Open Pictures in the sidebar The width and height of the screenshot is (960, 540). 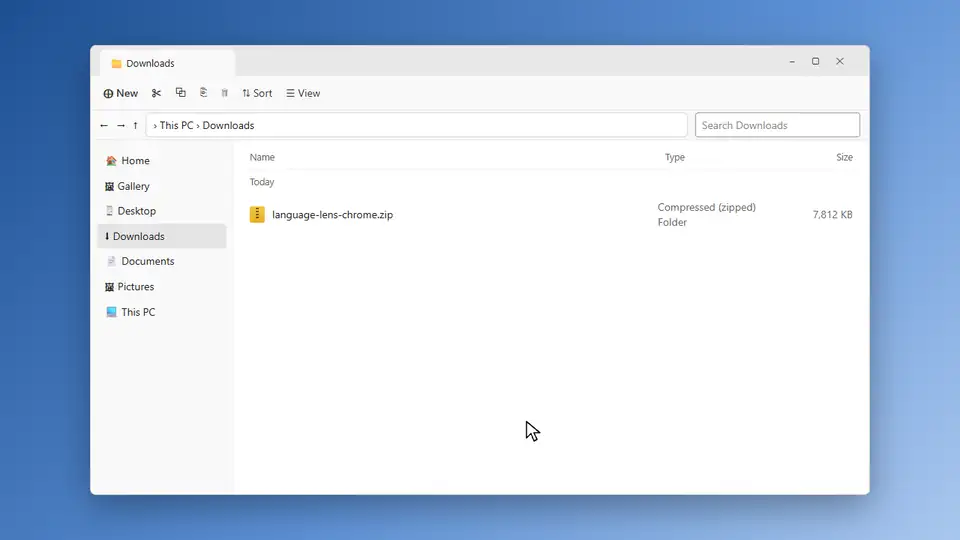[162, 287]
